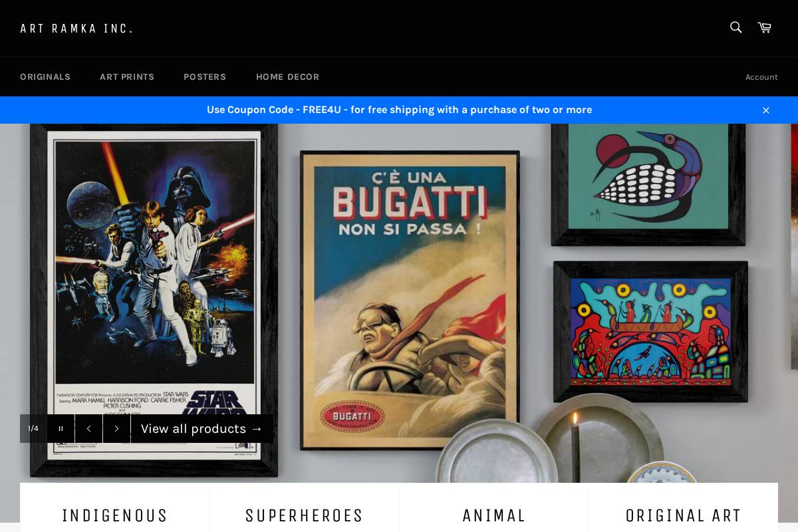Go to the previous slide

(x=88, y=428)
